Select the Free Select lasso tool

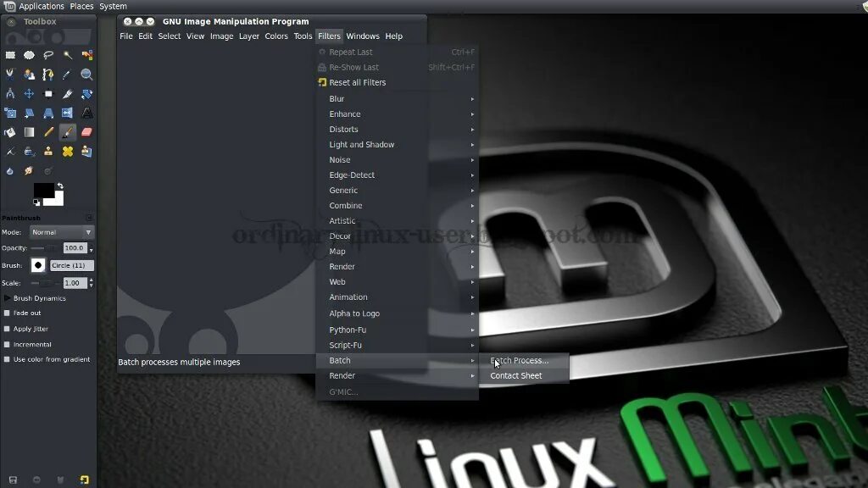pyautogui.click(x=48, y=55)
